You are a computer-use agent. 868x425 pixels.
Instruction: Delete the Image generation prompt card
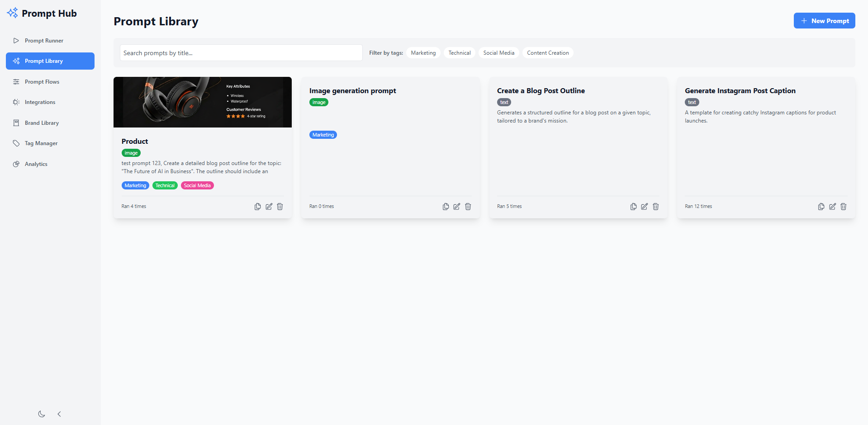point(468,207)
